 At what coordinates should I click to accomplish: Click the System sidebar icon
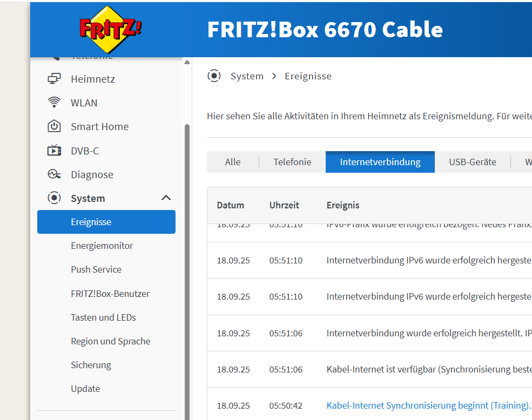[54, 198]
